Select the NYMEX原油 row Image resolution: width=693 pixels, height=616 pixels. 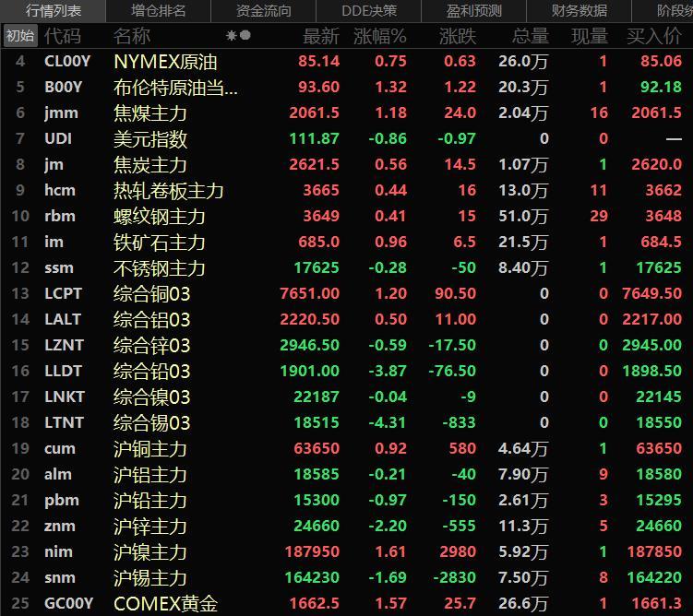[165, 62]
